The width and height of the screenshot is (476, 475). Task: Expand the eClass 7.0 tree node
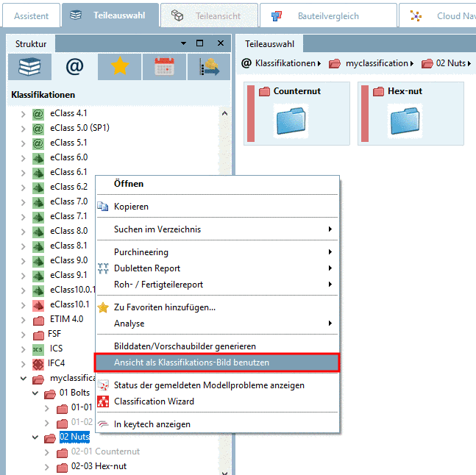click(x=23, y=202)
